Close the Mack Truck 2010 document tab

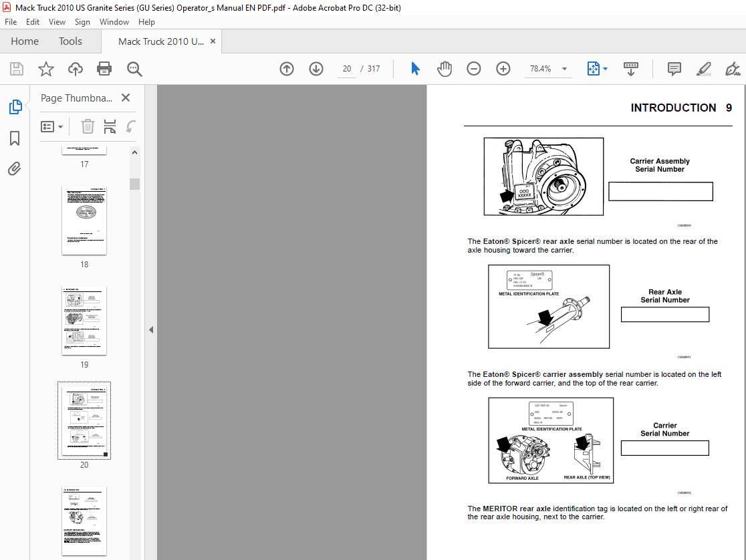(x=213, y=41)
